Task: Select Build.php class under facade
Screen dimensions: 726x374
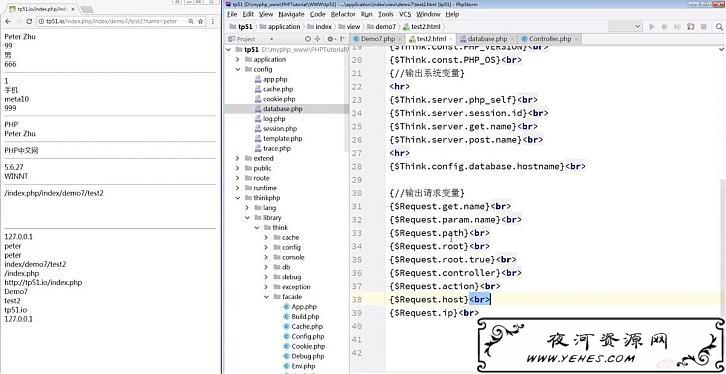Action: point(301,317)
